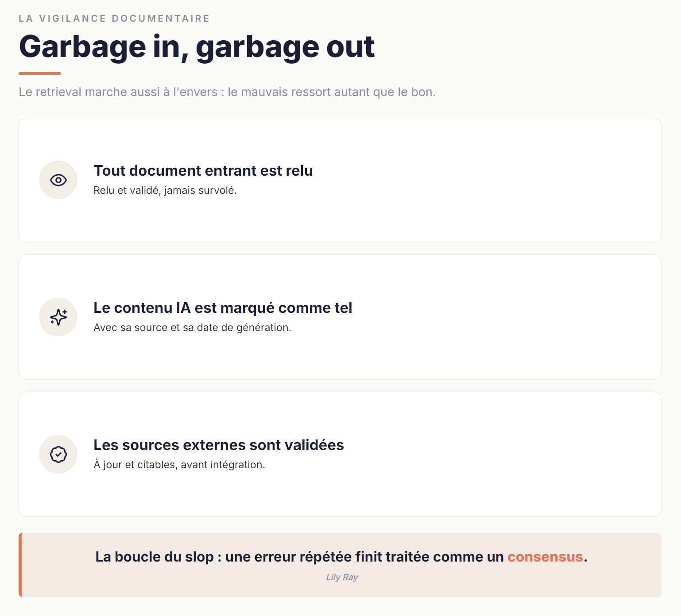Image resolution: width=681 pixels, height=616 pixels.
Task: Click 'LA VIGILANCE DOCUMENTAIRE' section label
Action: pos(114,19)
